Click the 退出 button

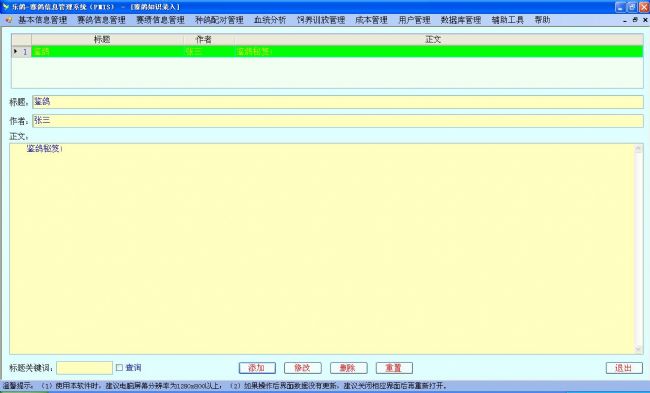point(624,368)
